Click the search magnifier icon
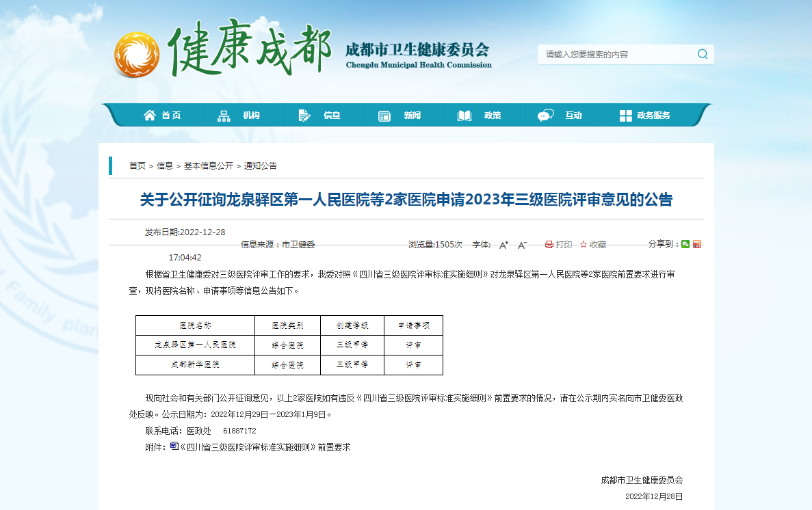The width and height of the screenshot is (812, 510). (x=703, y=55)
